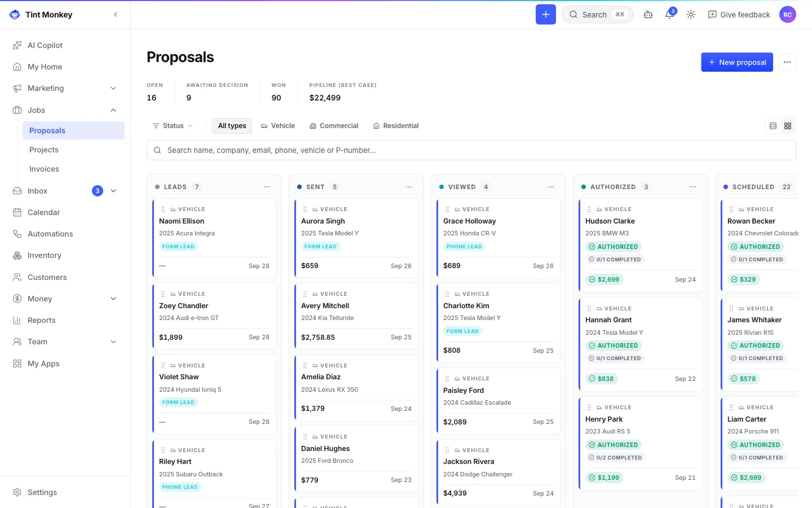Open the Sent column options menu

409,187
